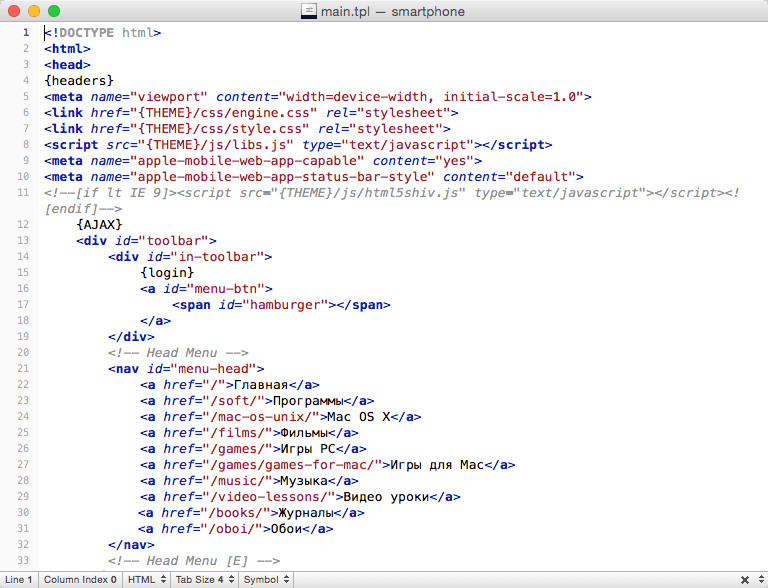Click the nav id="menu-head" tag
The height and width of the screenshot is (588, 768).
click(x=186, y=369)
